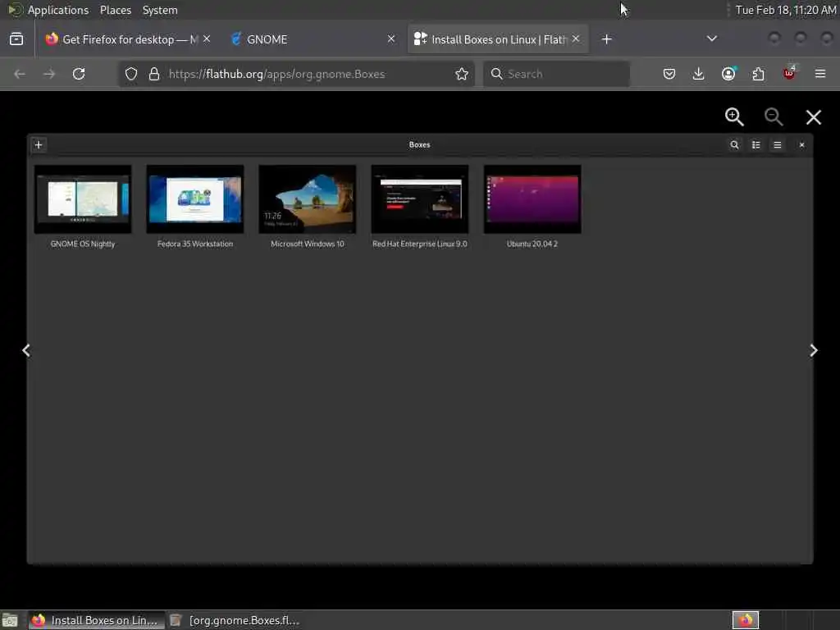
Task: Click the show desktop icon in bottom panel
Action: pyautogui.click(x=10, y=620)
